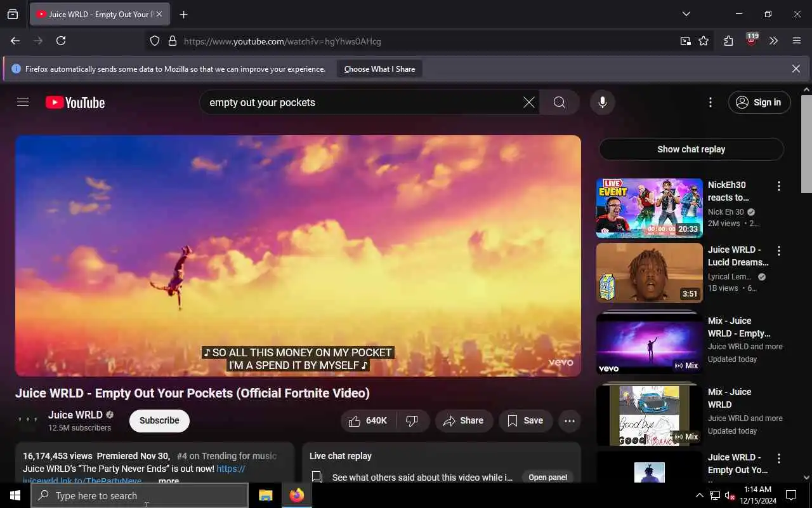Subscribe to Juice WRLD channel
This screenshot has height=508, width=812.
pos(159,420)
